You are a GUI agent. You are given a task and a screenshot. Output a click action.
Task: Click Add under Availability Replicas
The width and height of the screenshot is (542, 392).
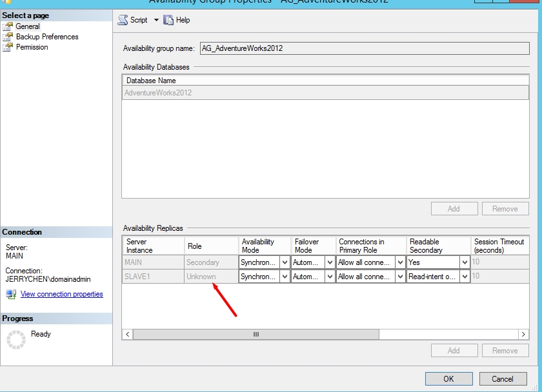tap(454, 351)
